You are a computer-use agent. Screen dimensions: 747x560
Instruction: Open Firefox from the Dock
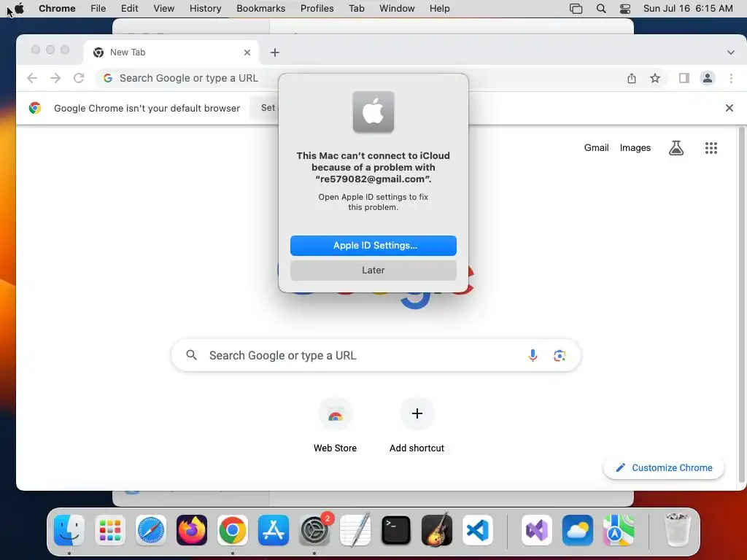[192, 530]
